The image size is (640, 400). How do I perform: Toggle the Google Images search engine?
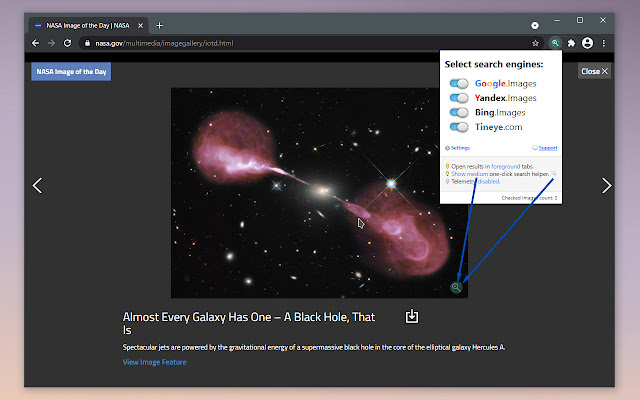tap(459, 84)
